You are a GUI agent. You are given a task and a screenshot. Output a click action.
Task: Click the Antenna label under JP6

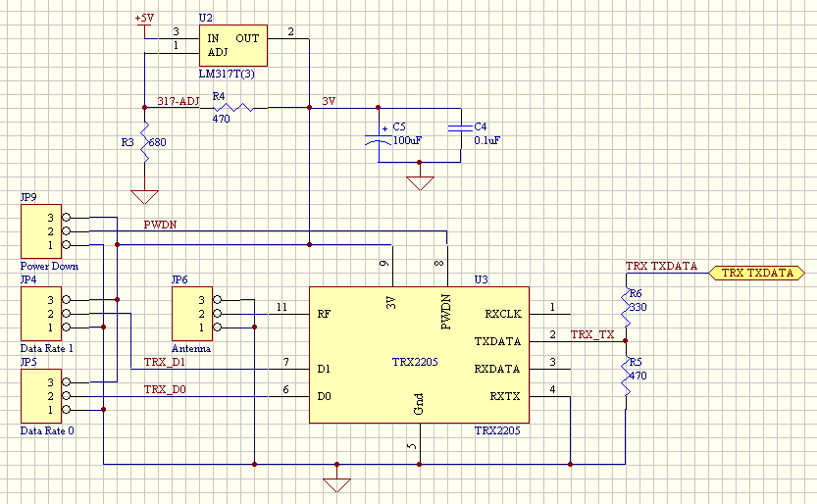coord(190,348)
